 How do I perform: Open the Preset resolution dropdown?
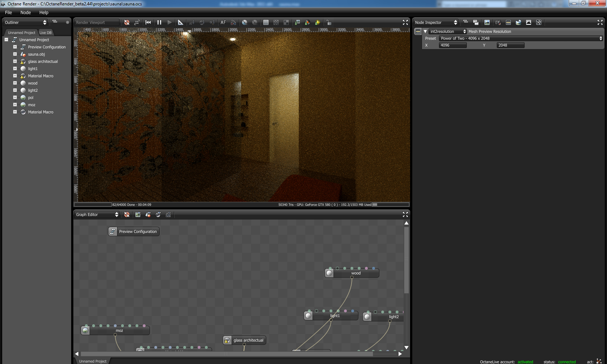(521, 38)
